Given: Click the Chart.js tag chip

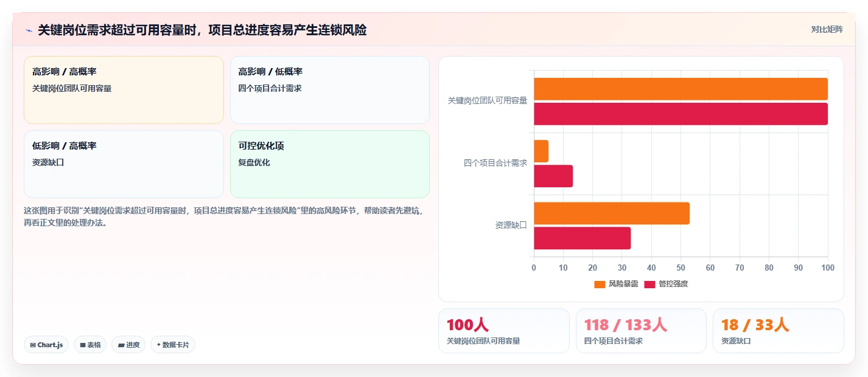Looking at the screenshot, I should 47,345.
